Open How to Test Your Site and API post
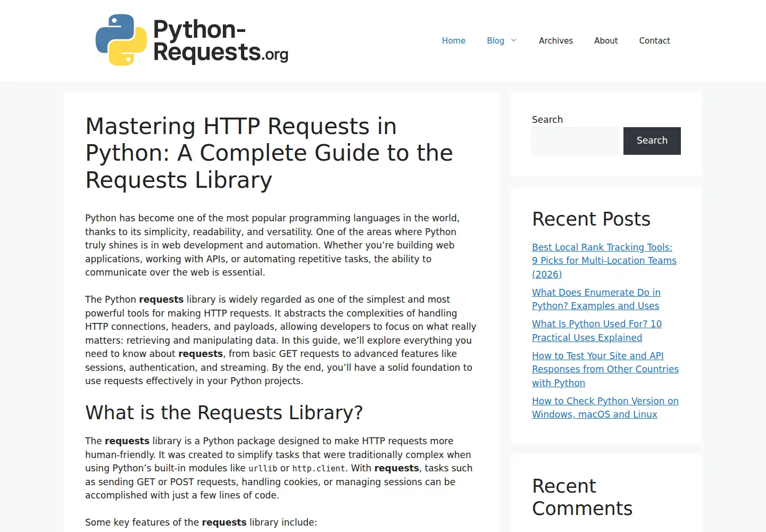The image size is (766, 532). pyautogui.click(x=605, y=369)
